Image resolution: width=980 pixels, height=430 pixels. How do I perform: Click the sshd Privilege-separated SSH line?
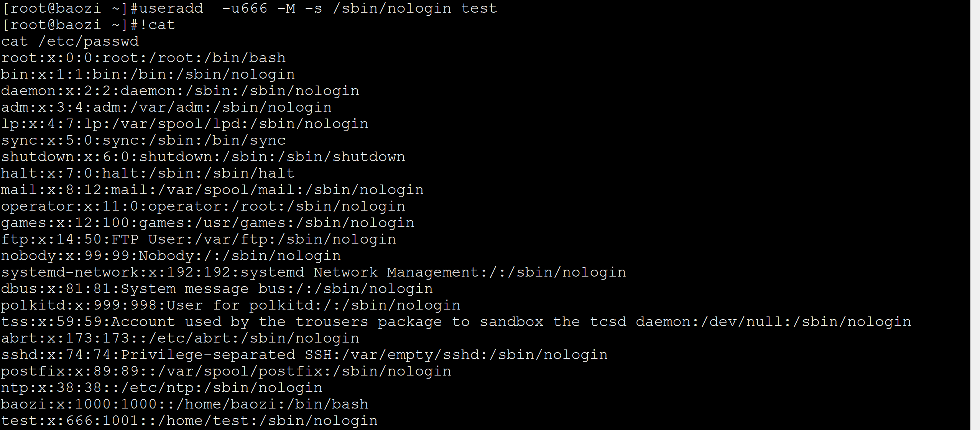pos(304,355)
